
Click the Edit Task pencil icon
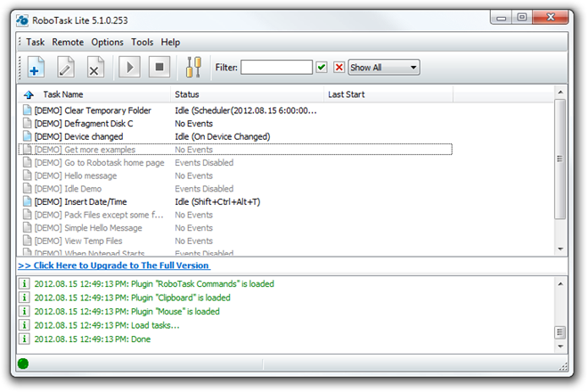[66, 67]
